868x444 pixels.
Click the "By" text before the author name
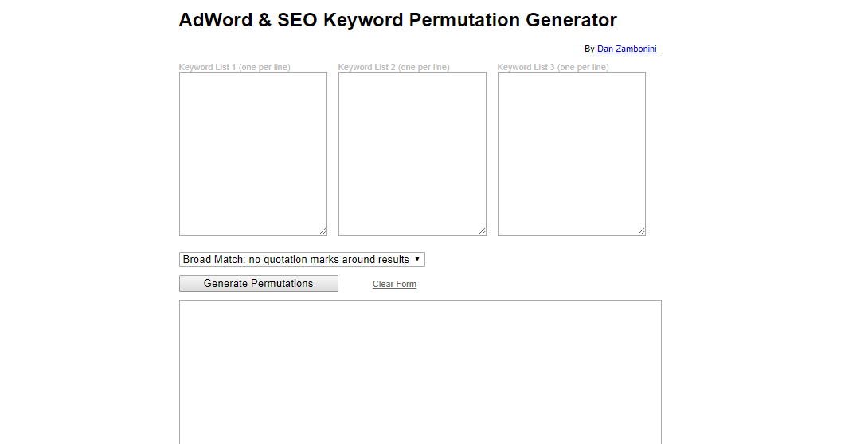pyautogui.click(x=589, y=49)
